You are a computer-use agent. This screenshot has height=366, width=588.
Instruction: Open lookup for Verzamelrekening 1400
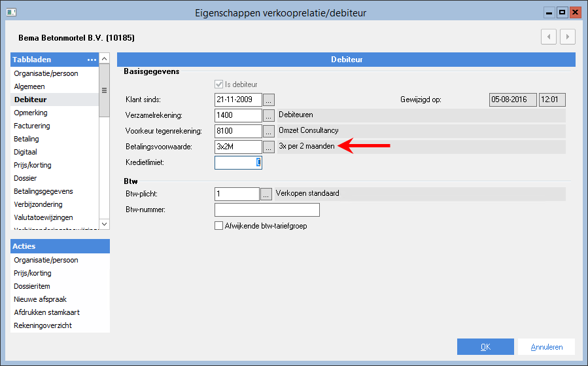[269, 116]
